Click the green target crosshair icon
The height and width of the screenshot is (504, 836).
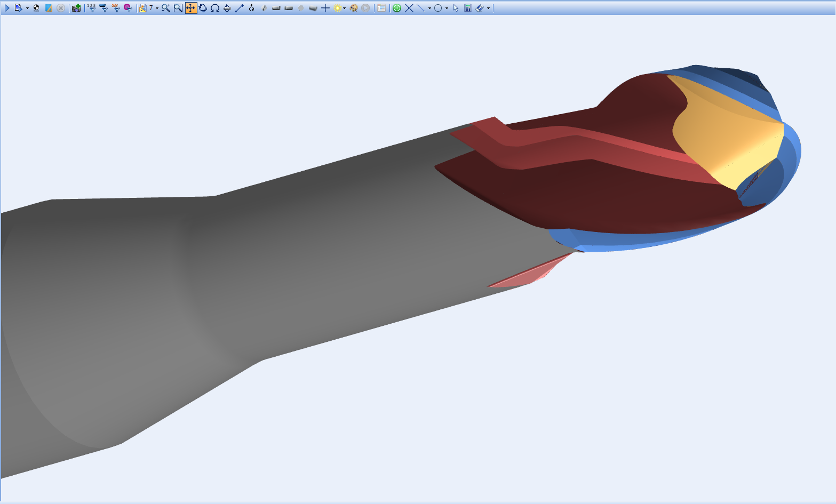pyautogui.click(x=396, y=8)
